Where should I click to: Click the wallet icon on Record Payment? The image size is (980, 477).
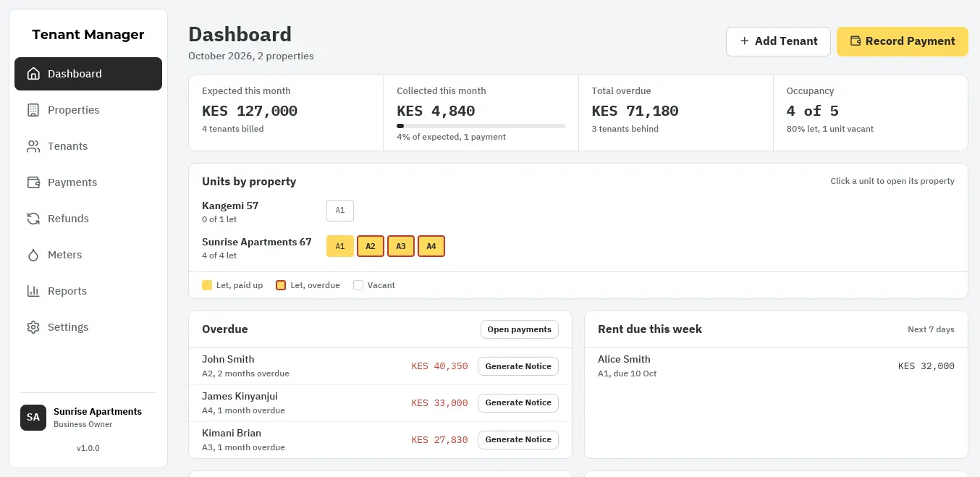tap(855, 41)
